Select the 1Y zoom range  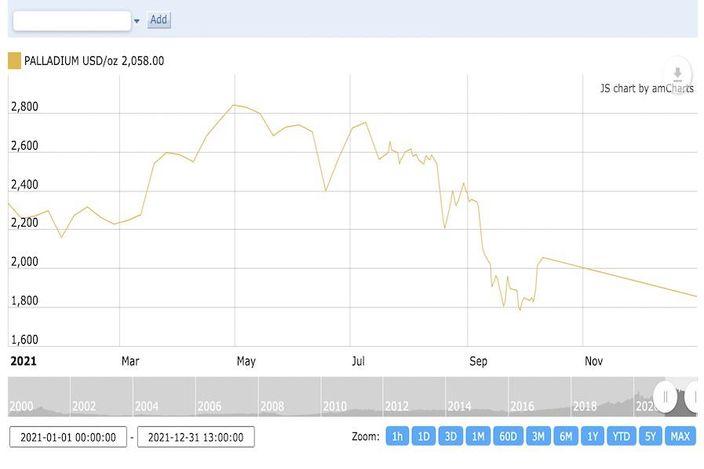point(593,437)
